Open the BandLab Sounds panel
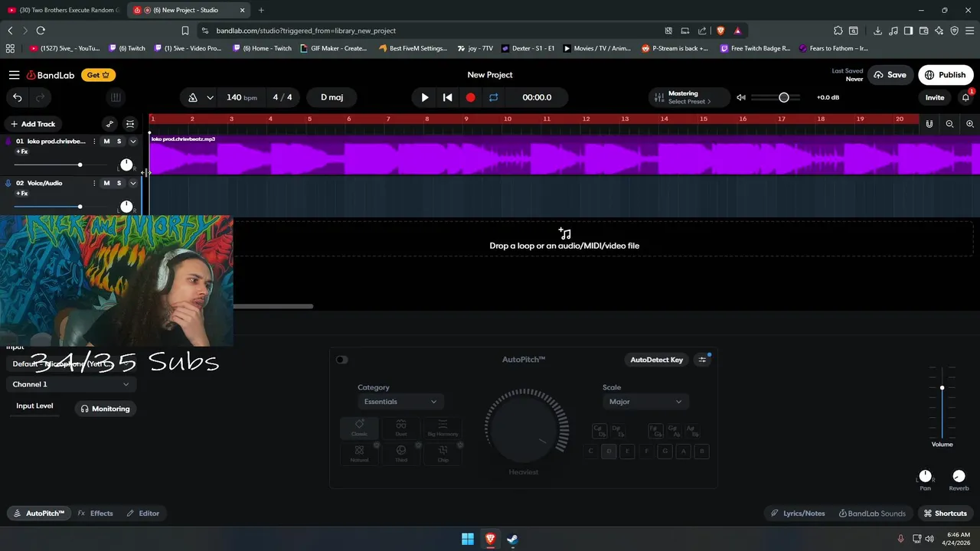Screen dimensions: 980x551 872,514
